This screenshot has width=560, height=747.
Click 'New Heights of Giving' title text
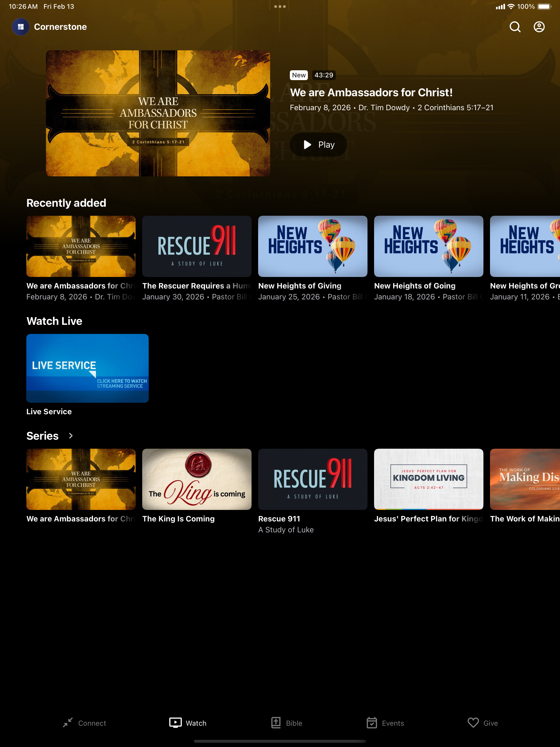[300, 286]
